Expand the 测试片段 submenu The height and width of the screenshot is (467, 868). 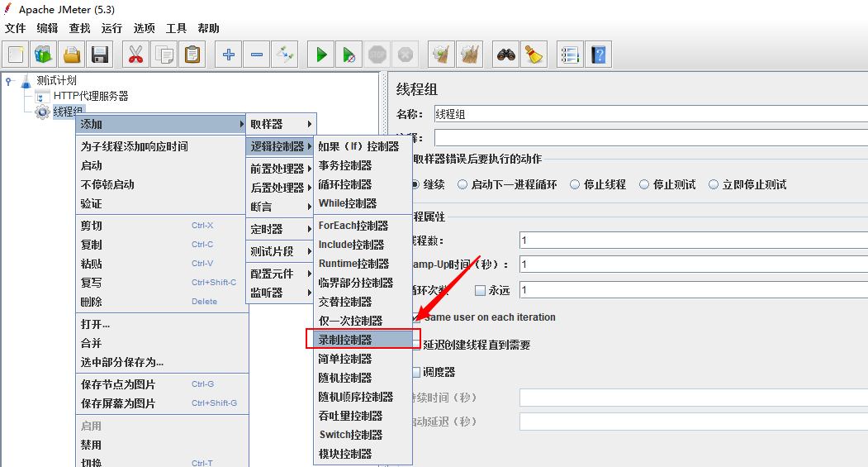tap(281, 251)
